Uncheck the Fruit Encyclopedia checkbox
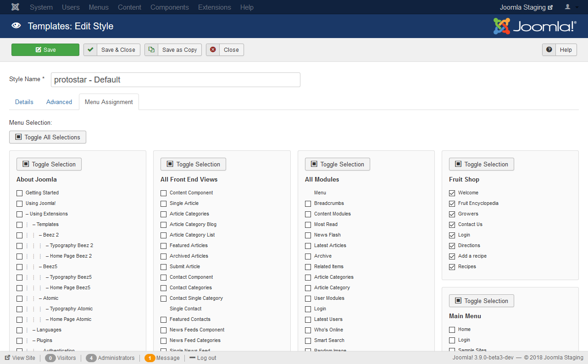 tap(452, 204)
